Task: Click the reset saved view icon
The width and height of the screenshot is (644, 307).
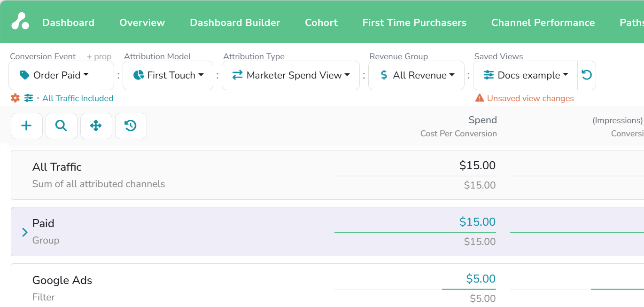Action: click(x=587, y=75)
